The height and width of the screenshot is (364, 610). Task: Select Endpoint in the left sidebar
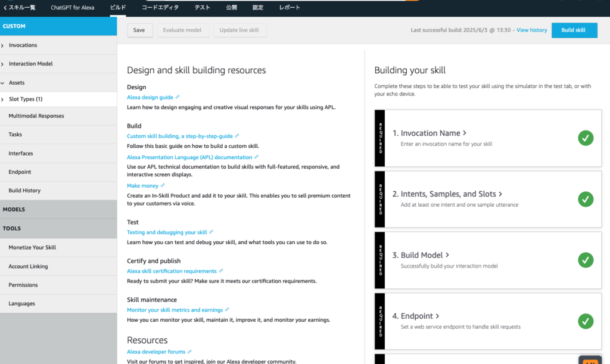pos(58,172)
